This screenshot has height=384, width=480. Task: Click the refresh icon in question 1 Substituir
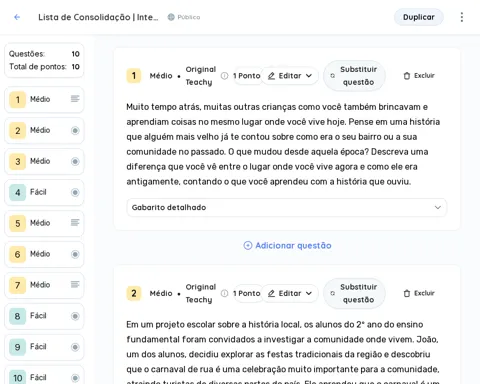pos(332,76)
